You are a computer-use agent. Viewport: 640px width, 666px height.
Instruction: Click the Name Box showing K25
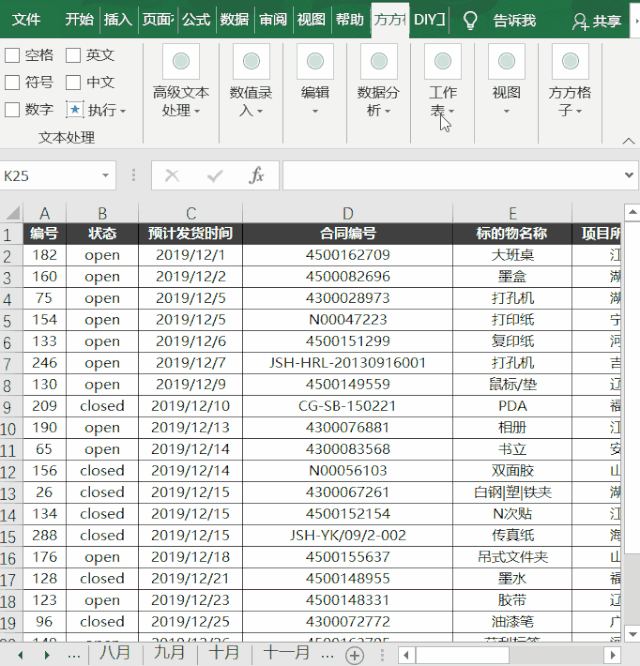click(50, 175)
